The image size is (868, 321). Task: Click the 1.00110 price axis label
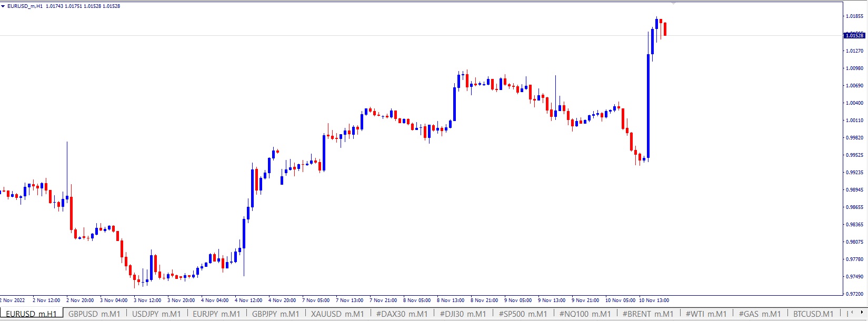click(x=854, y=121)
